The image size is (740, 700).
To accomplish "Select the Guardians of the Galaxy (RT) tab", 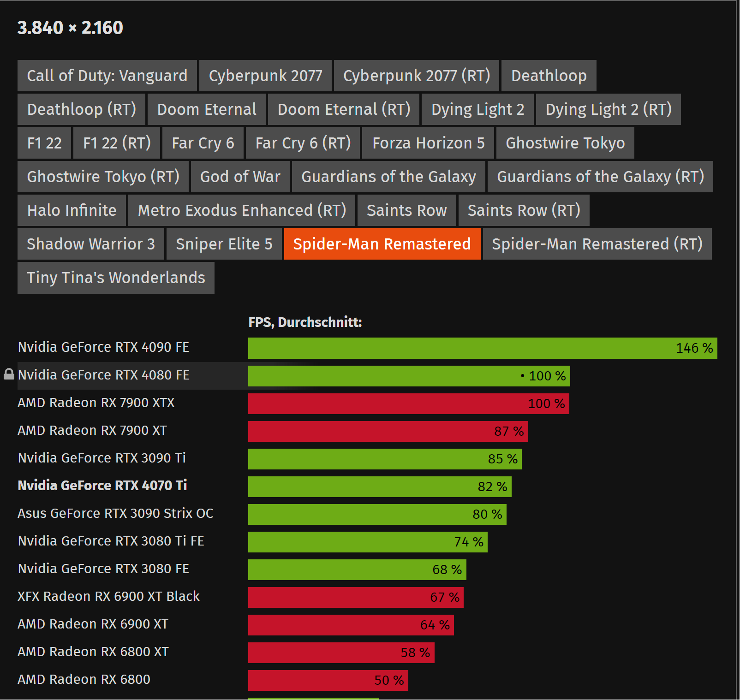I will click(x=600, y=177).
